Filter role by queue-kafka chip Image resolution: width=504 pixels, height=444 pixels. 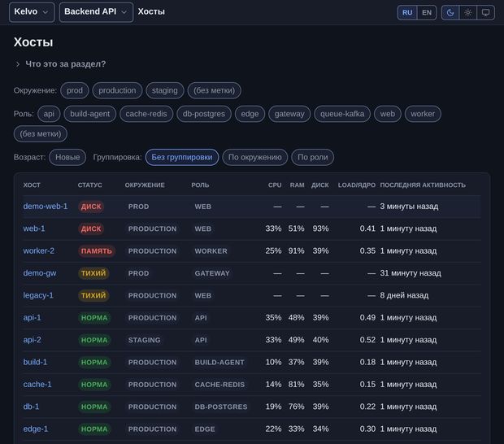pos(342,114)
